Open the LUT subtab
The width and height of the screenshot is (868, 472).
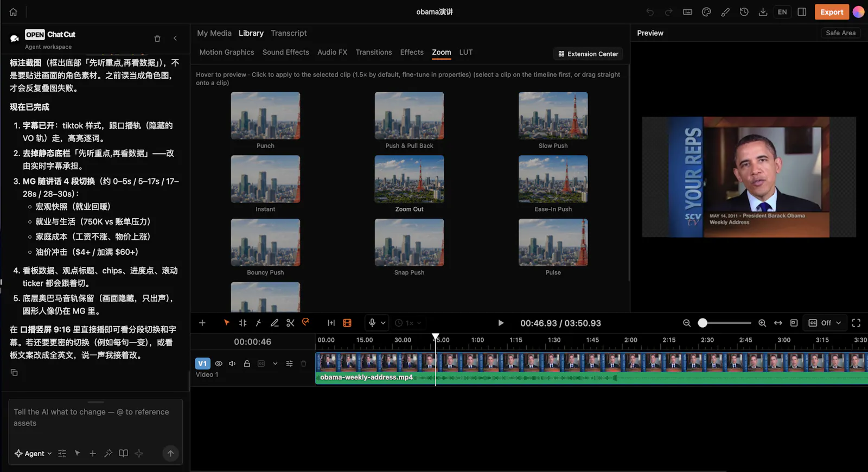[466, 52]
